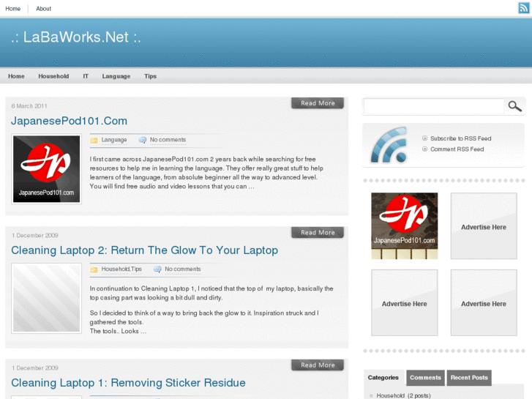The height and width of the screenshot is (399, 532).
Task: Click the striped placeholder thumbnail of Cleaning Laptop 2
Action: pyautogui.click(x=47, y=298)
